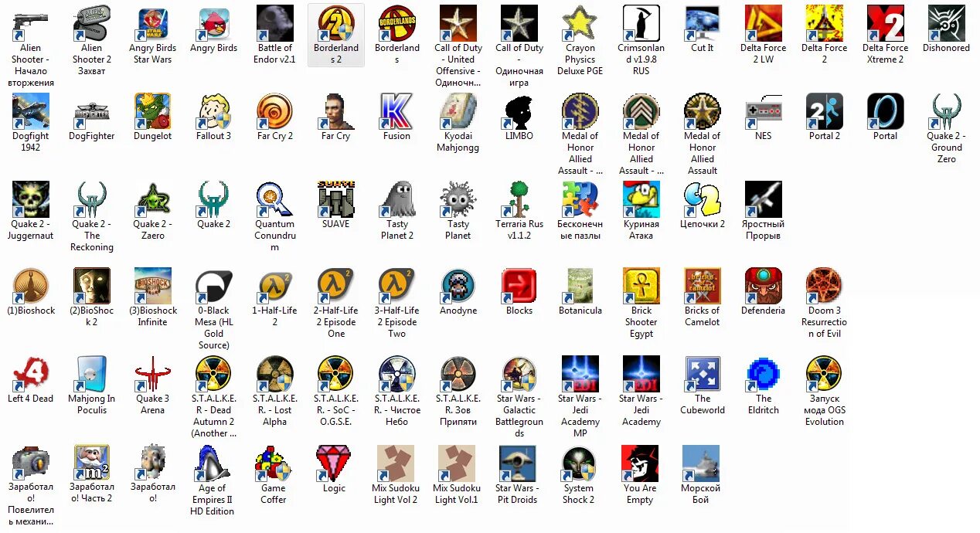Open the Mix Sudoku Light Vol 2 shortcut
The width and height of the screenshot is (980, 533).
(x=397, y=463)
